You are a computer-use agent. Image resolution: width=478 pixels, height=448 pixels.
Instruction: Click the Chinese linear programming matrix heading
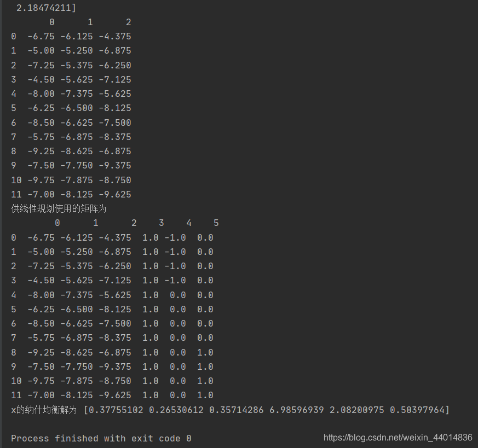click(59, 208)
